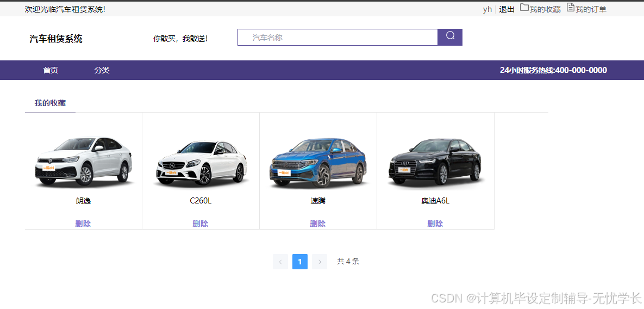This screenshot has width=644, height=309.
Task: Click the 24小时服务热线 hotline text
Action: pyautogui.click(x=553, y=70)
